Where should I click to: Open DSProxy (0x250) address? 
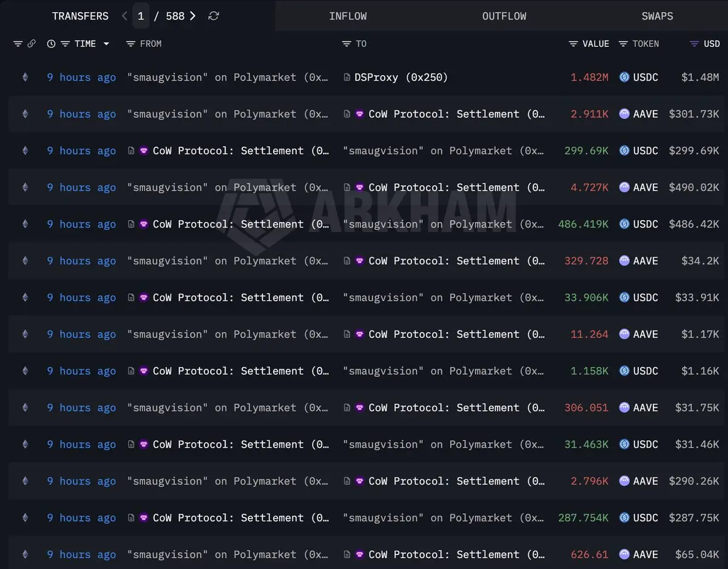coord(401,78)
